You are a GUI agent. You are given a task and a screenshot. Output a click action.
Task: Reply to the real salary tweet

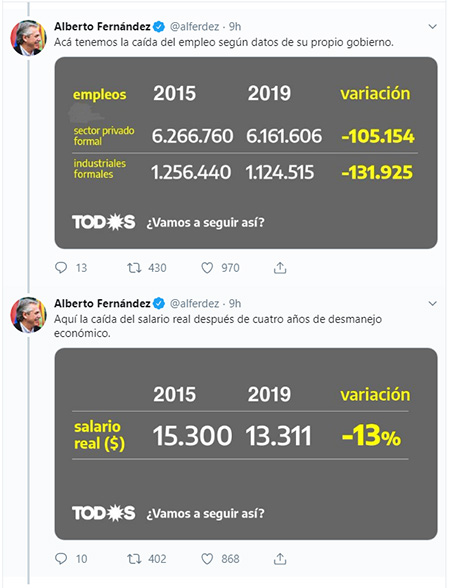pos(61,559)
